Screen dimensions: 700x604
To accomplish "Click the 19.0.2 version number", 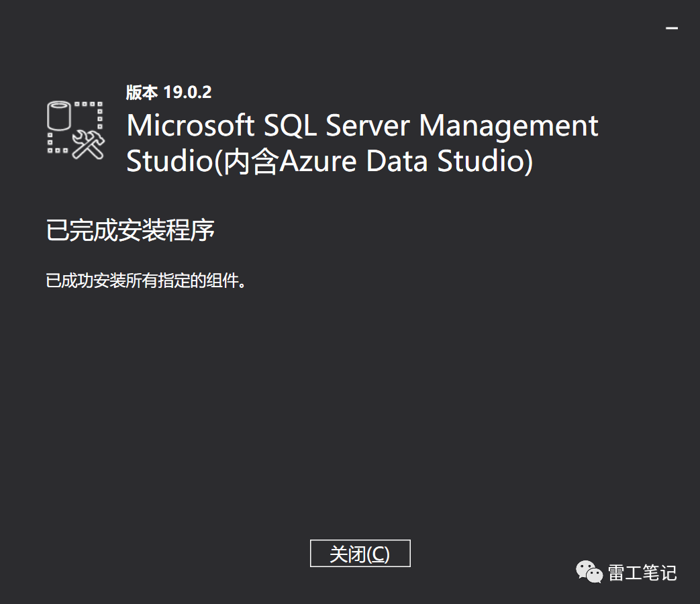I will point(187,93).
